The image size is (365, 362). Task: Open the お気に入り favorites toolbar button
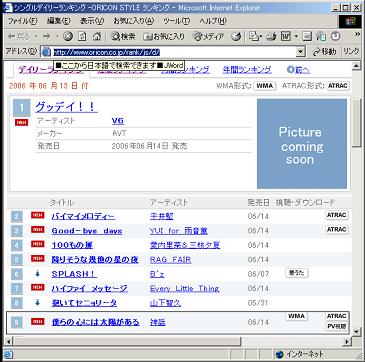point(164,36)
